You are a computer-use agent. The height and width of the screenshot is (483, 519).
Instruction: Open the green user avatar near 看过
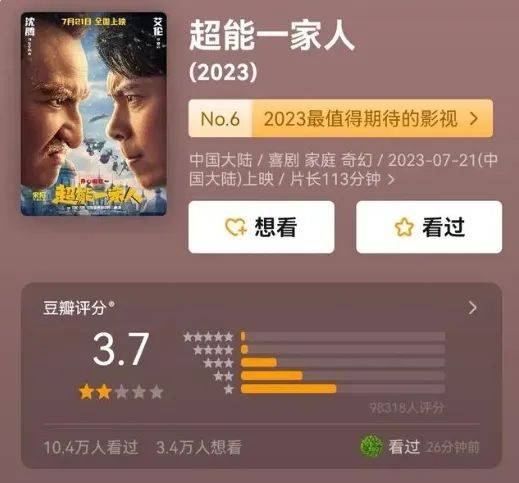tap(371, 446)
